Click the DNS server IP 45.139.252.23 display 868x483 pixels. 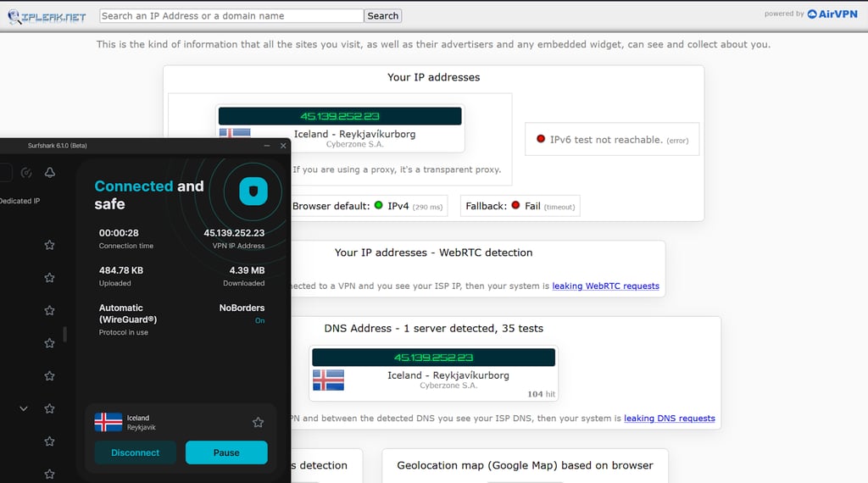[433, 358]
